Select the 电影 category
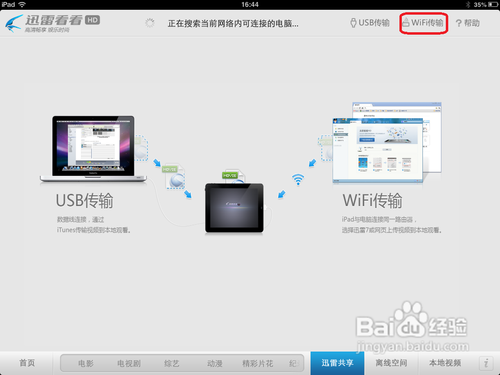The width and height of the screenshot is (500, 375). tap(86, 363)
